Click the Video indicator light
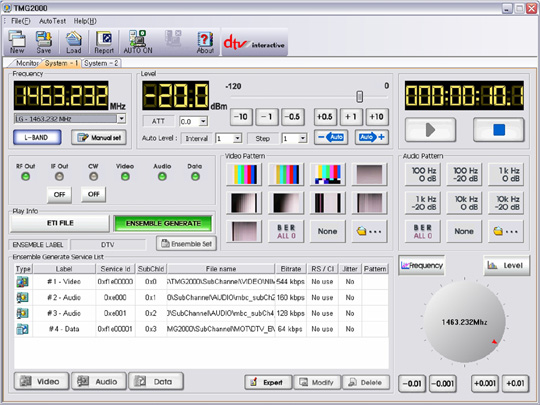The image size is (540, 405). (x=125, y=177)
